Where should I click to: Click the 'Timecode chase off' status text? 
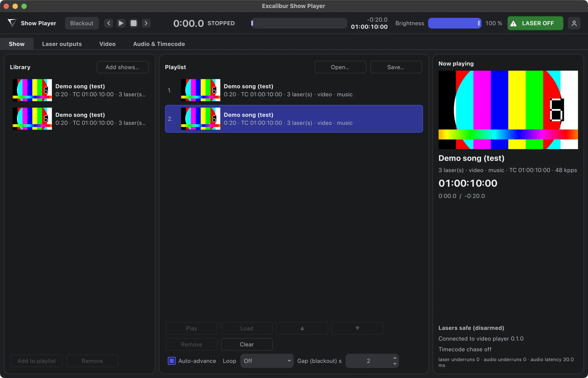pos(465,349)
